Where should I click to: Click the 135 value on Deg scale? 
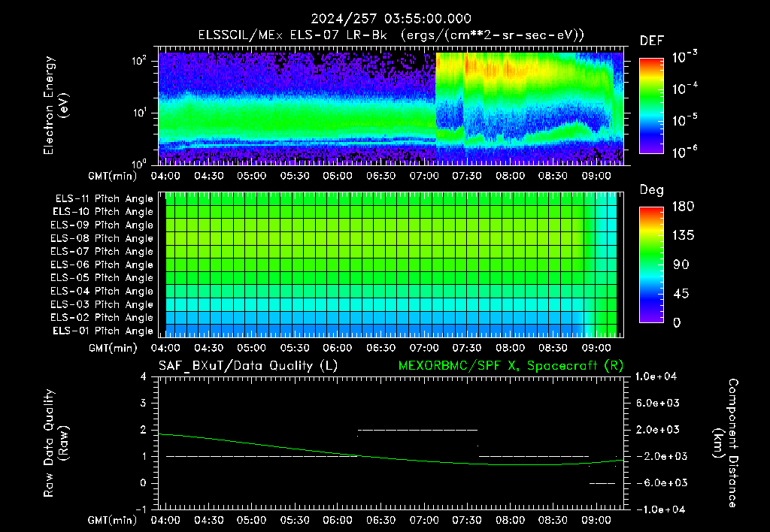[683, 236]
